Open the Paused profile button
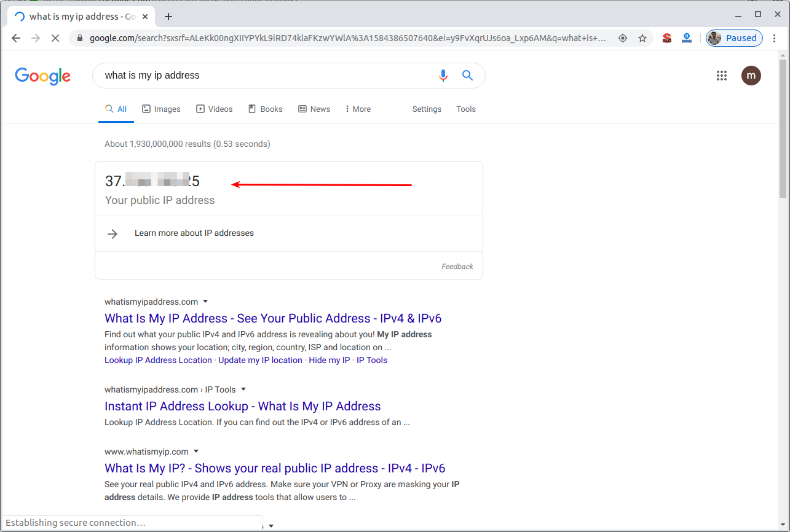790x532 pixels. click(x=734, y=38)
